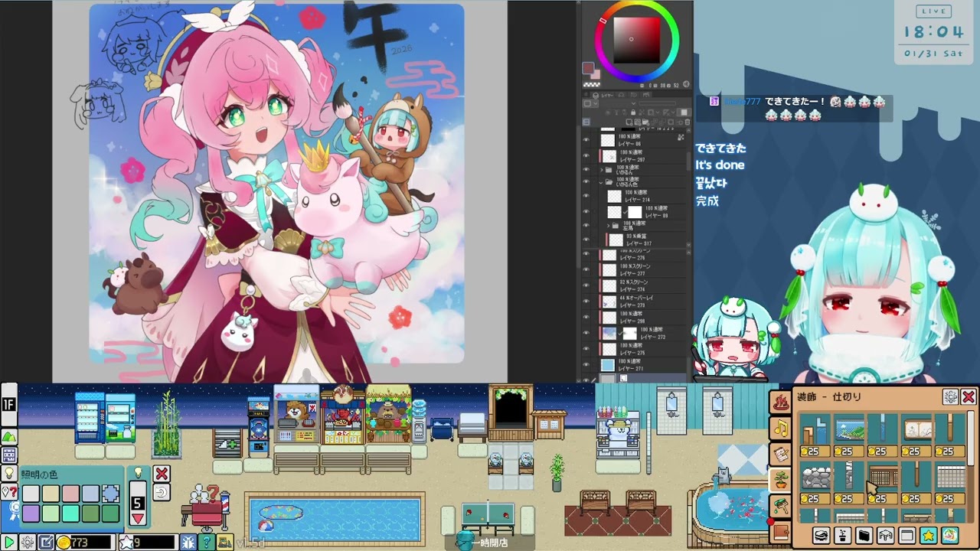Click the map pin question mark icon
Image resolution: width=980 pixels, height=551 pixels.
tap(9, 491)
